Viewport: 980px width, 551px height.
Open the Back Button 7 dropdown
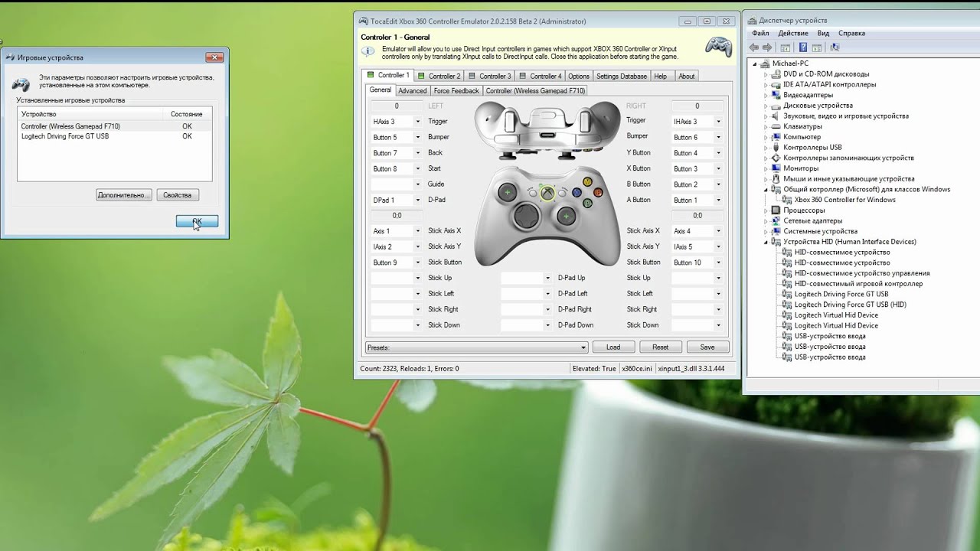(x=418, y=153)
